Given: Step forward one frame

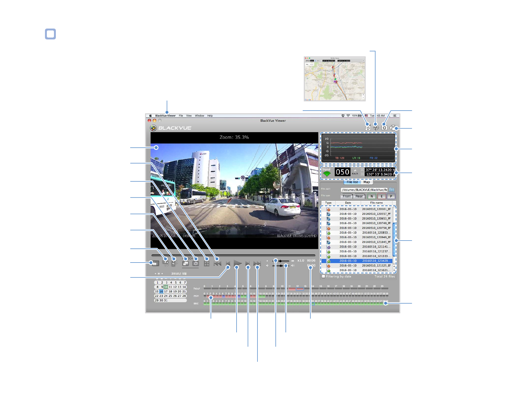Looking at the screenshot, I should [247, 264].
